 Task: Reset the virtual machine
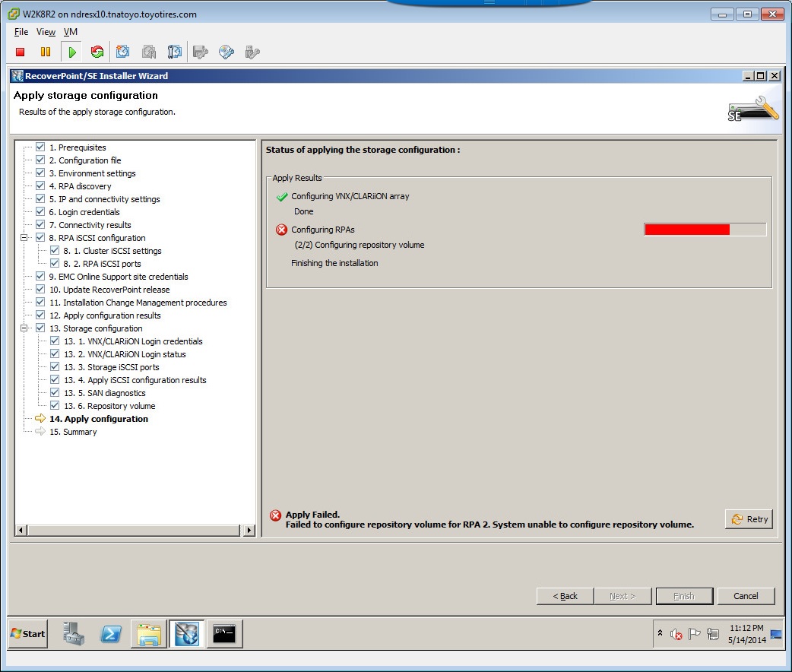[97, 52]
